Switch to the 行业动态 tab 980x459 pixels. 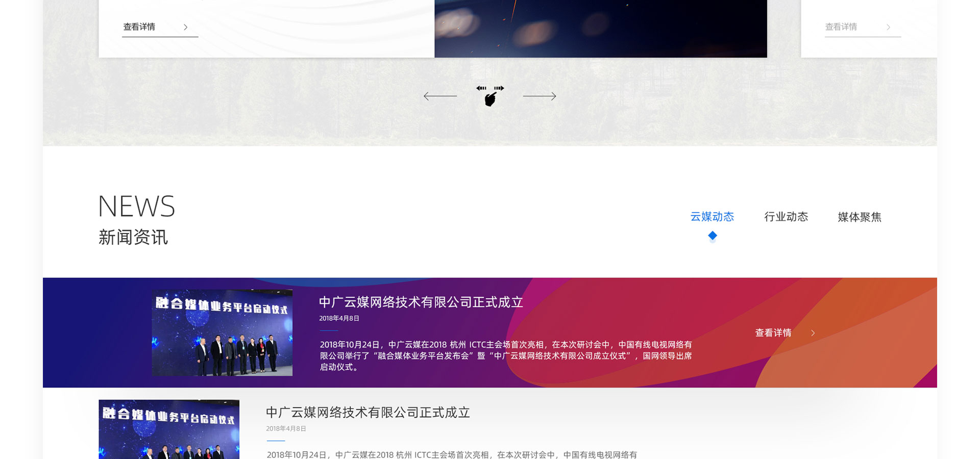point(786,217)
